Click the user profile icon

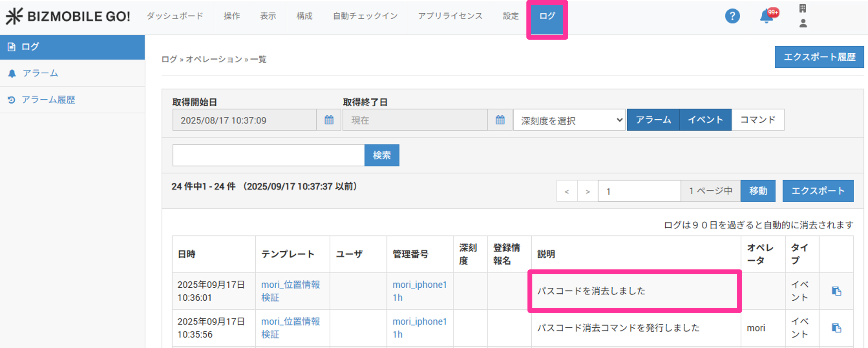tap(803, 24)
